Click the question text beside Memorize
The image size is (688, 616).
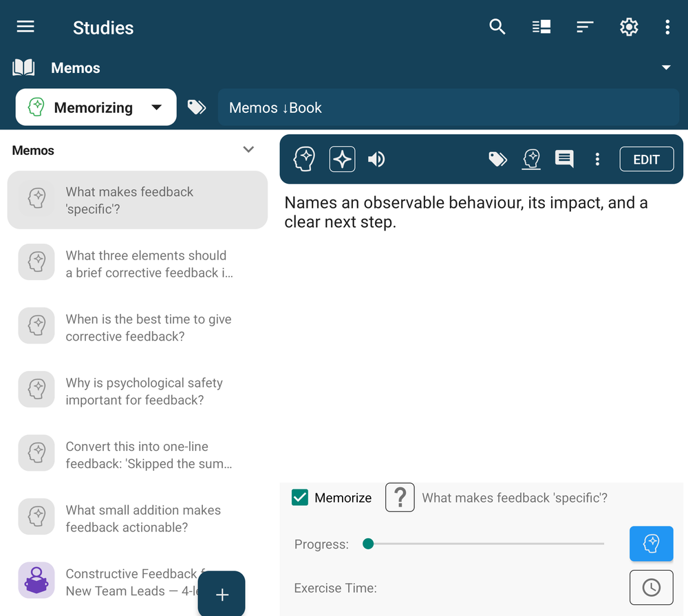[x=515, y=498]
